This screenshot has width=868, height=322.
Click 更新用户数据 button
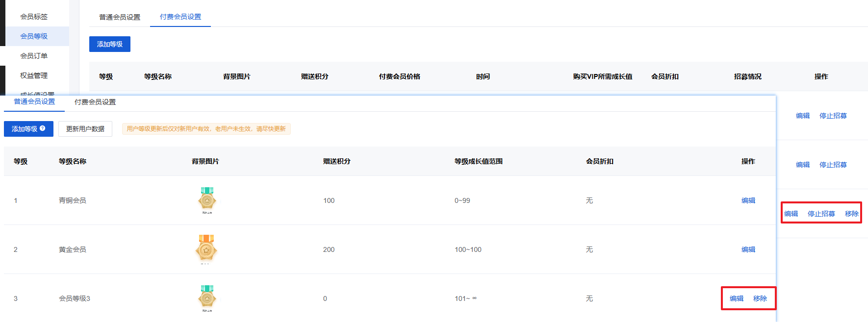coord(85,129)
